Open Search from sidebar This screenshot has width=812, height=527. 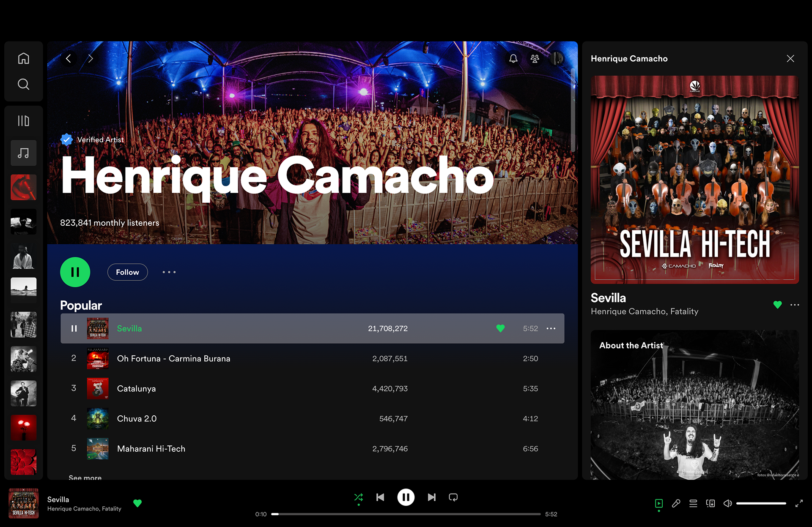tap(24, 84)
